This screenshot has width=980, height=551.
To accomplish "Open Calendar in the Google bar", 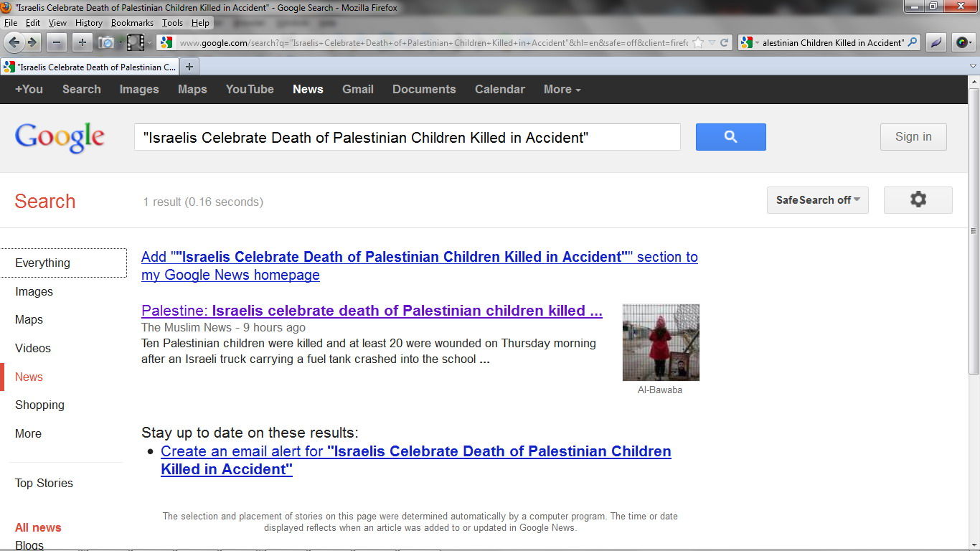I will click(x=500, y=89).
